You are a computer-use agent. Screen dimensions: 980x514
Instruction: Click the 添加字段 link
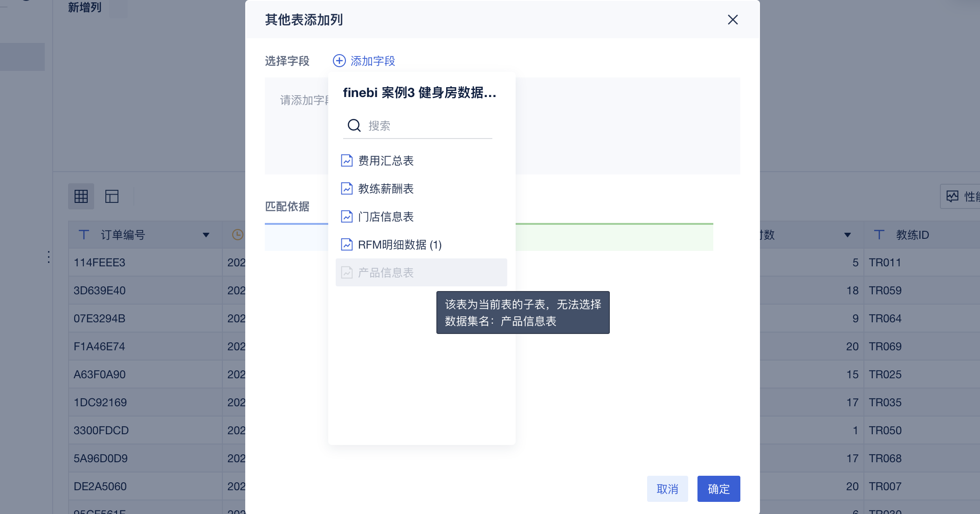(373, 61)
